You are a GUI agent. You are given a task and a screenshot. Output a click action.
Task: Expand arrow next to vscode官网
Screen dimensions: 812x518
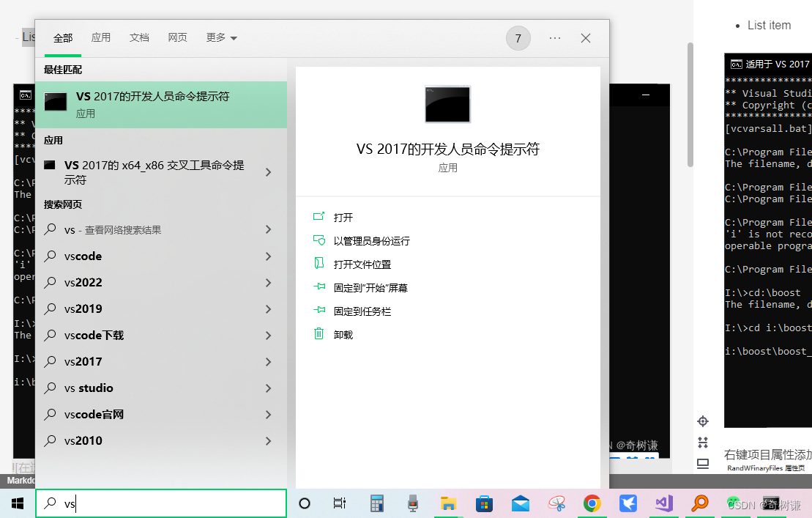[x=268, y=415]
